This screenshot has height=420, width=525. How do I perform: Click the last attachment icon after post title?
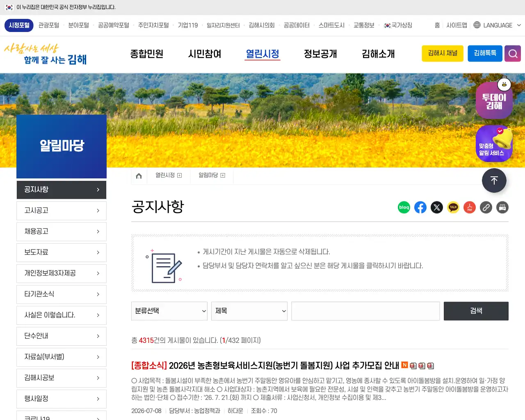coord(430,365)
